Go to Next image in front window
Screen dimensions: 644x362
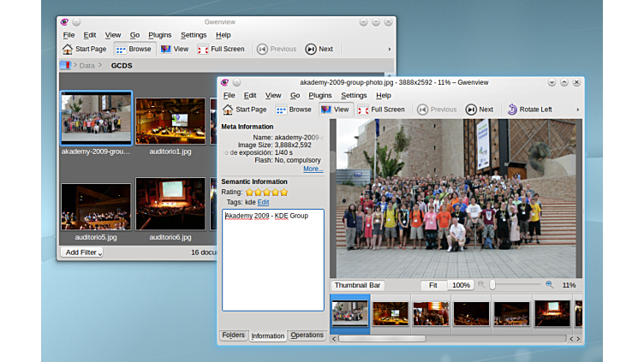tap(480, 110)
